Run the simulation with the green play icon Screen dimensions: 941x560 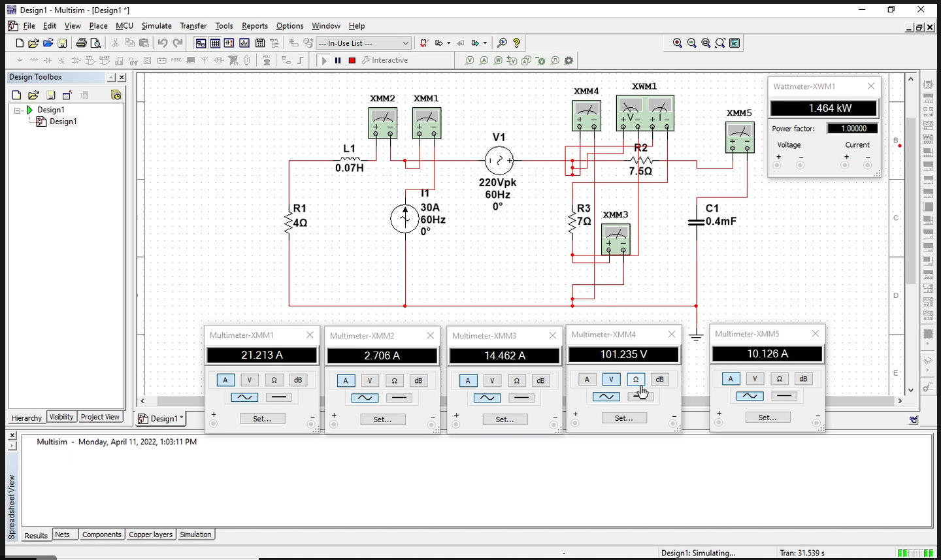point(325,59)
